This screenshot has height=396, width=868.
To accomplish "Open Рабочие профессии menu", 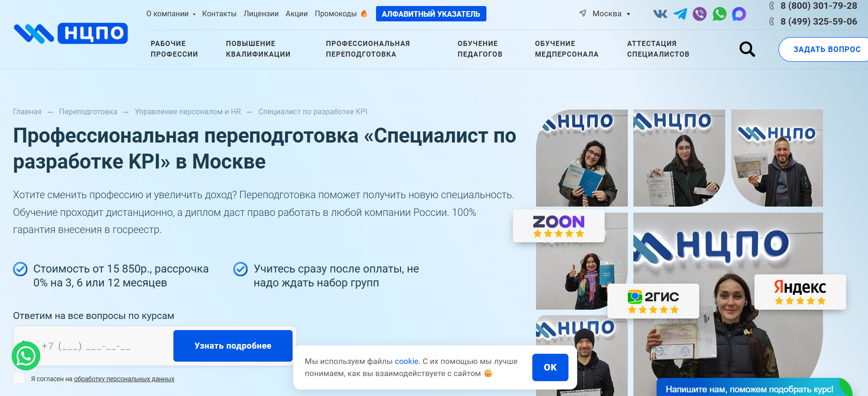I will pyautogui.click(x=174, y=49).
